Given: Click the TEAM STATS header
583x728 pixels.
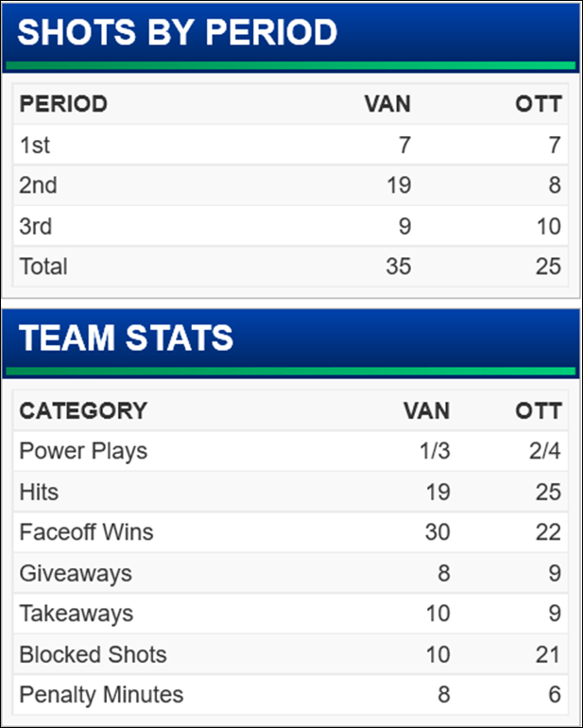Looking at the screenshot, I should [x=127, y=338].
